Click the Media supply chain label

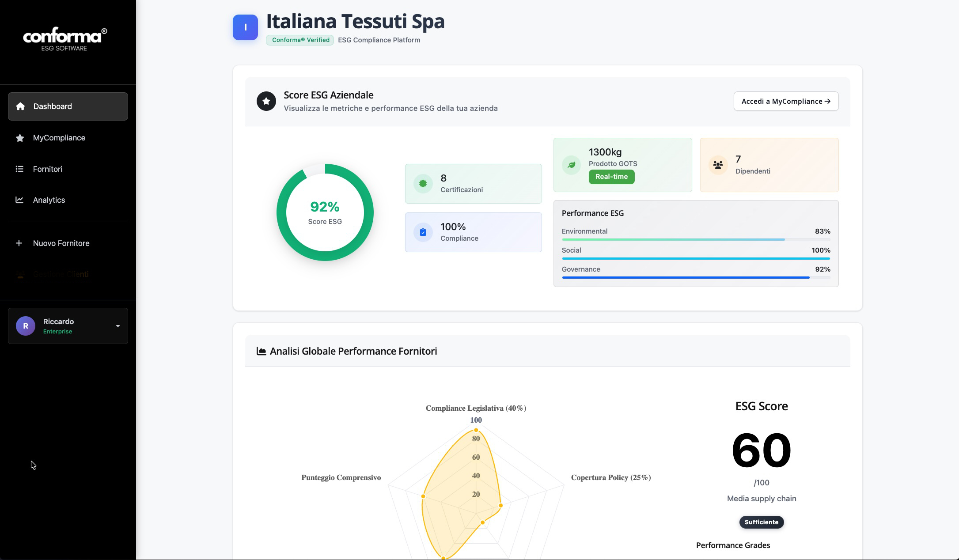pyautogui.click(x=762, y=499)
